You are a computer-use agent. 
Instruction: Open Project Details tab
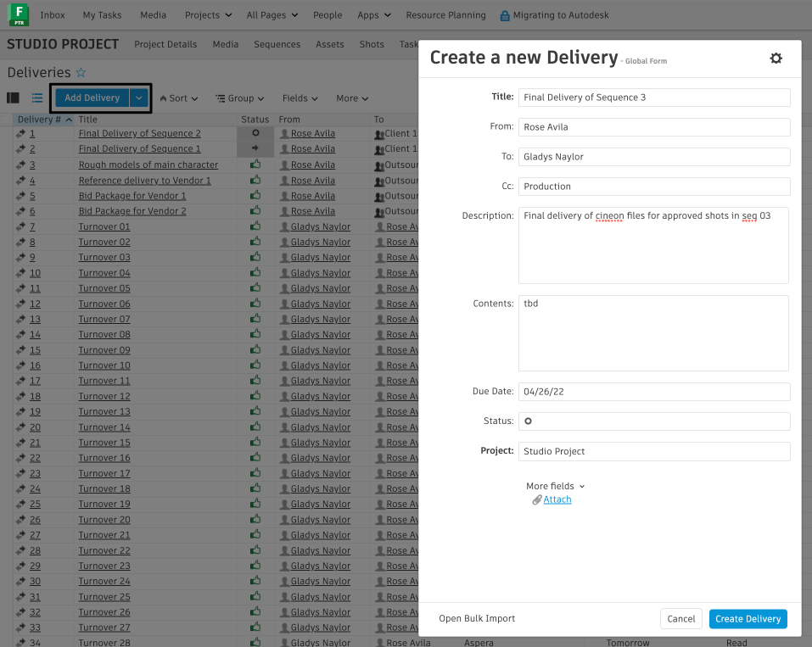165,44
